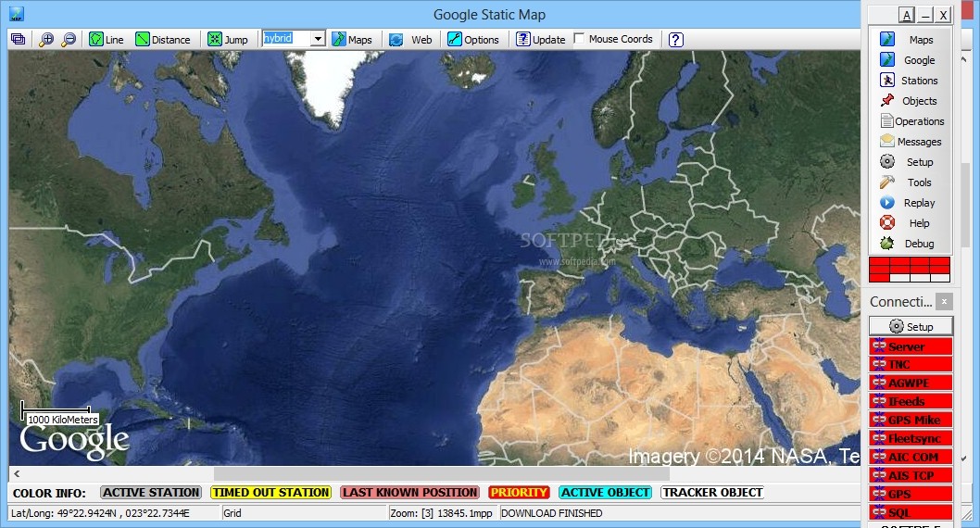Click the side panel scroll up arrow

tap(963, 60)
